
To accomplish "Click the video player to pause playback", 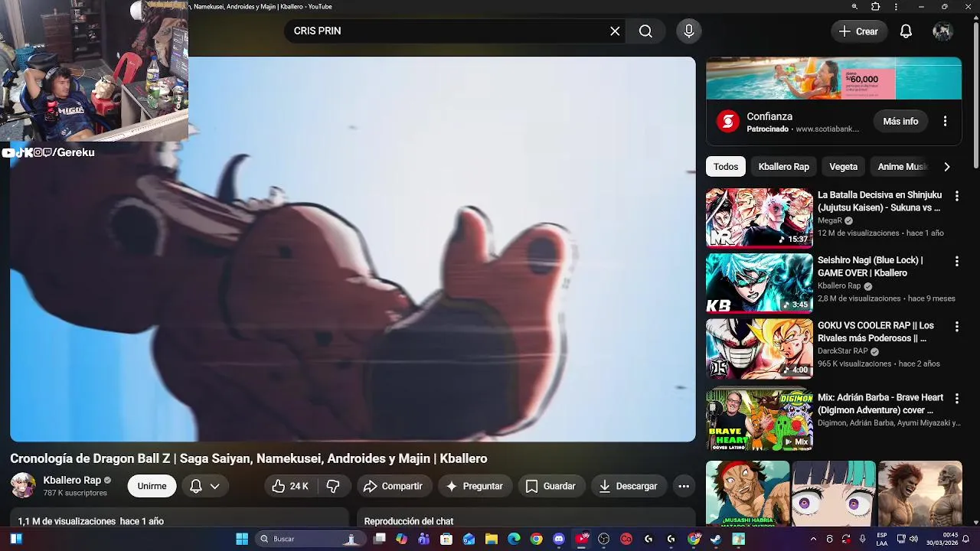I will point(353,249).
